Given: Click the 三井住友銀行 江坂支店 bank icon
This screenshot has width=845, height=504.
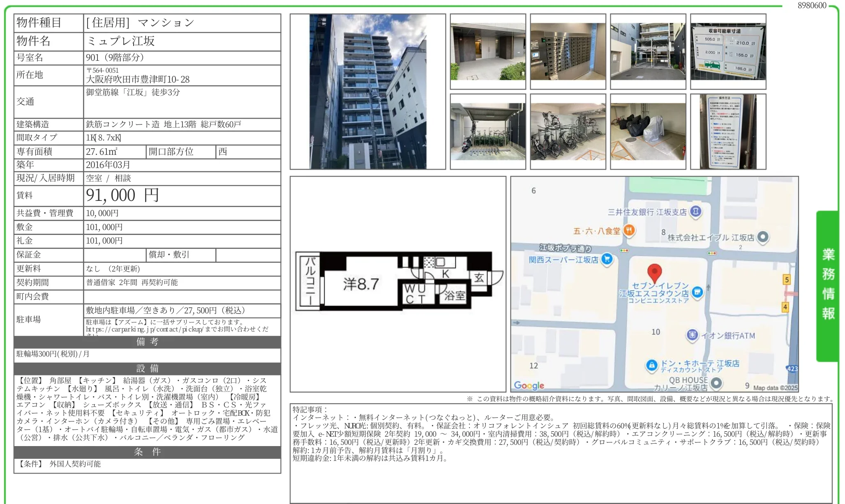Looking at the screenshot, I should coord(695,212).
